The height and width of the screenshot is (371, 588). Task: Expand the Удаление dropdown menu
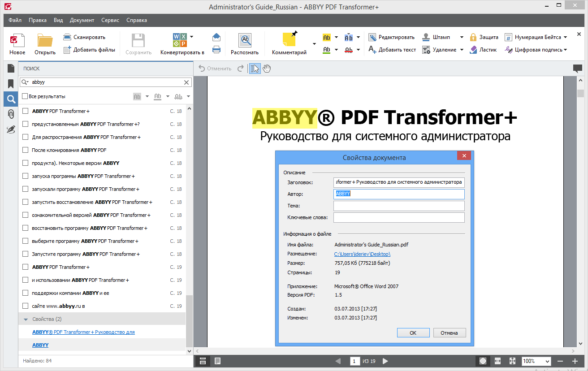462,50
